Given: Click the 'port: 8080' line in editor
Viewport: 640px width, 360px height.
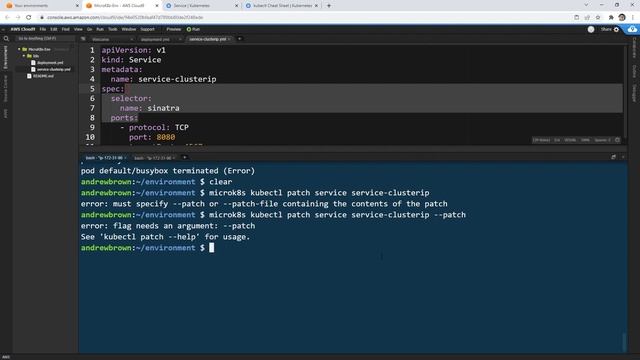Looking at the screenshot, I should pyautogui.click(x=152, y=137).
